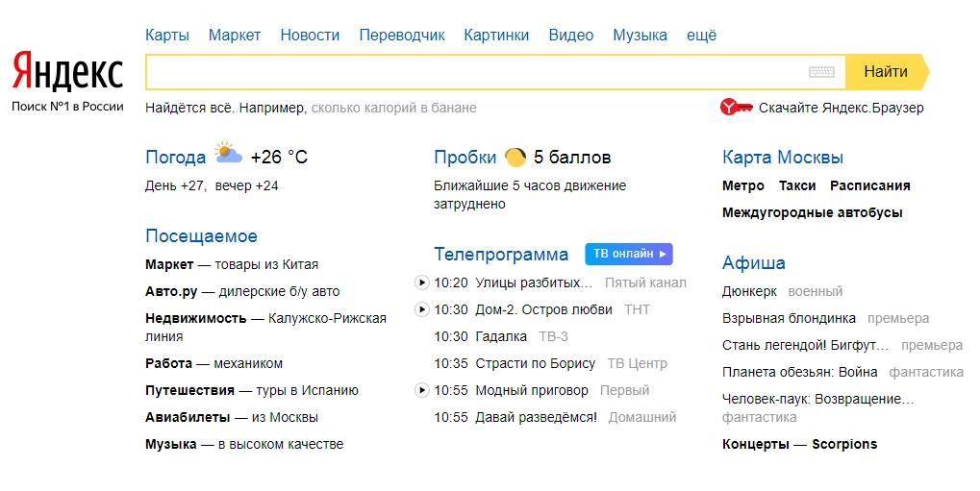The image size is (980, 491).
Task: Go to the Переводчик service
Action: click(x=401, y=36)
